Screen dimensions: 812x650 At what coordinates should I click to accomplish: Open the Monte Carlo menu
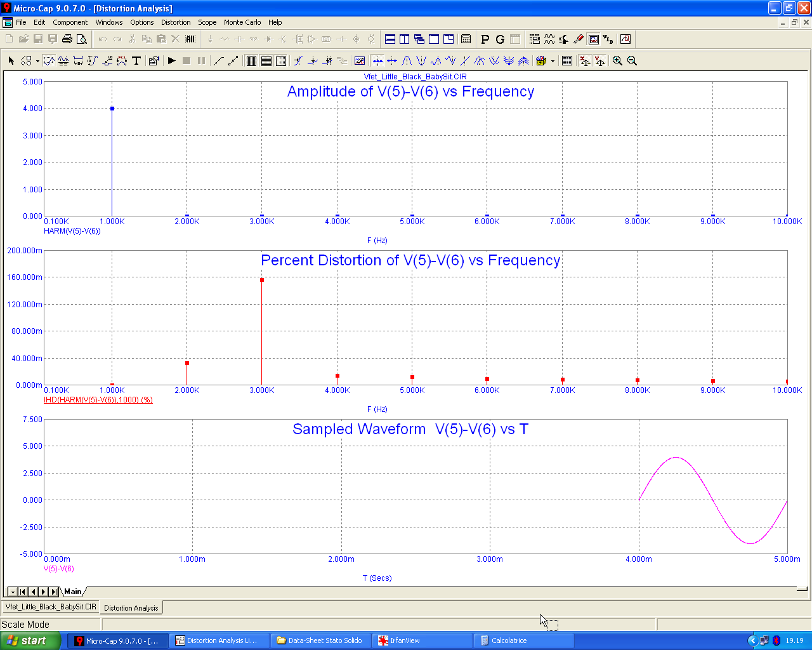coord(242,22)
